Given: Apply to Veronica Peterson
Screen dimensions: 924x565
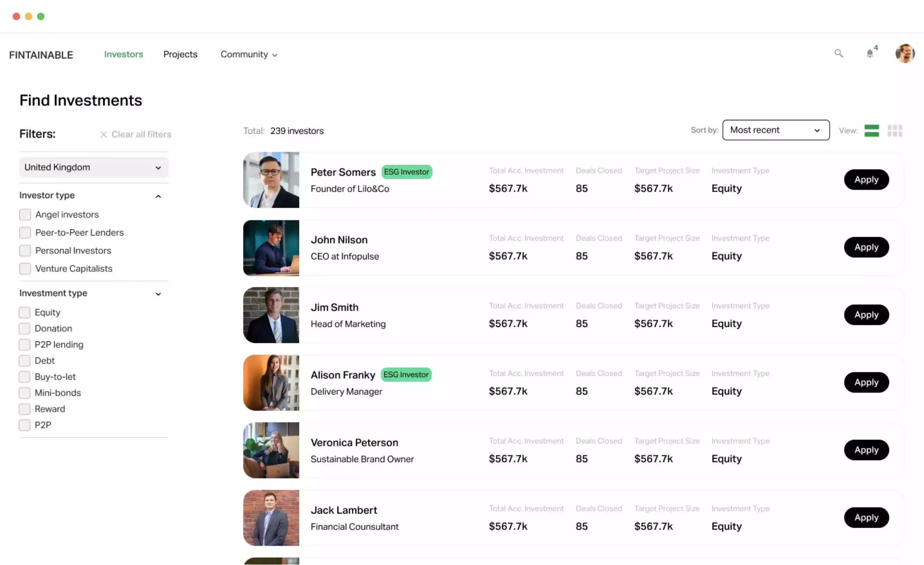Looking at the screenshot, I should tap(866, 450).
